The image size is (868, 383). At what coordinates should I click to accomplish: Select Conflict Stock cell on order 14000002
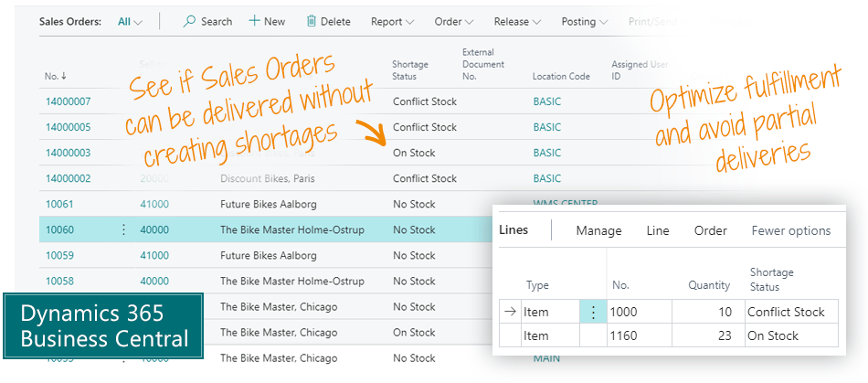tap(425, 178)
